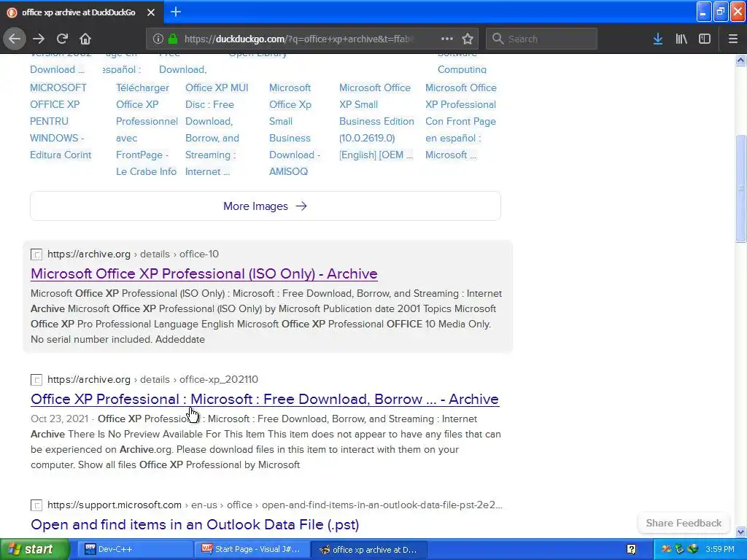Viewport: 747px width, 560px height.
Task: Open the Firefox home page
Action: pyautogui.click(x=85, y=39)
